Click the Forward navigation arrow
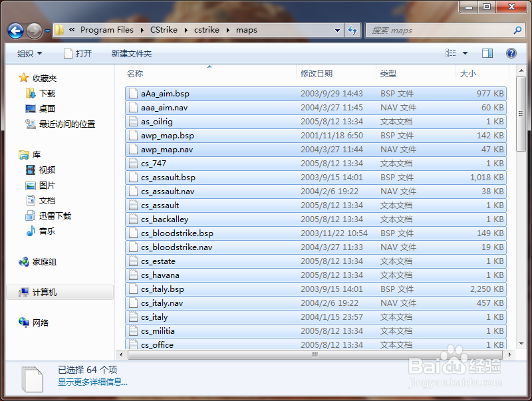532x401 pixels. 35,31
